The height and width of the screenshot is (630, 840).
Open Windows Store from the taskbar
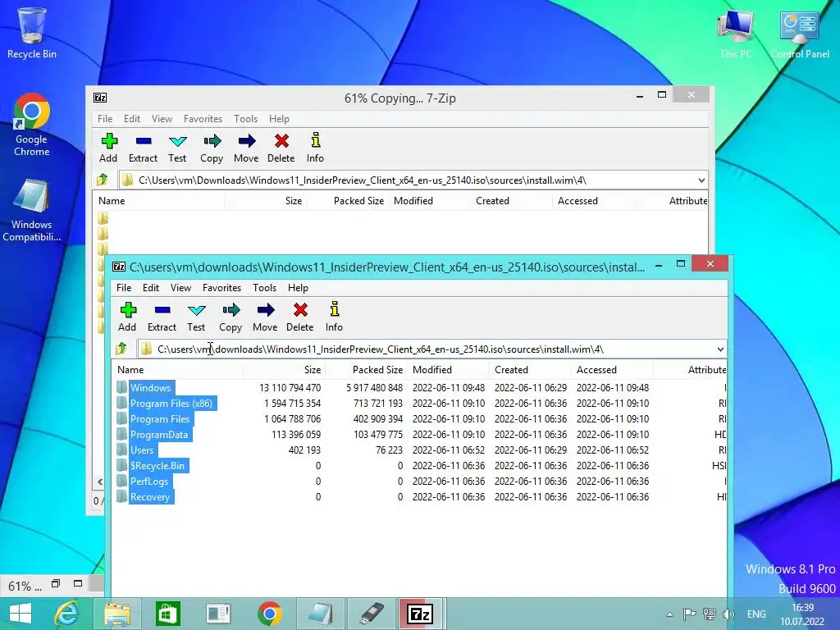(x=167, y=614)
